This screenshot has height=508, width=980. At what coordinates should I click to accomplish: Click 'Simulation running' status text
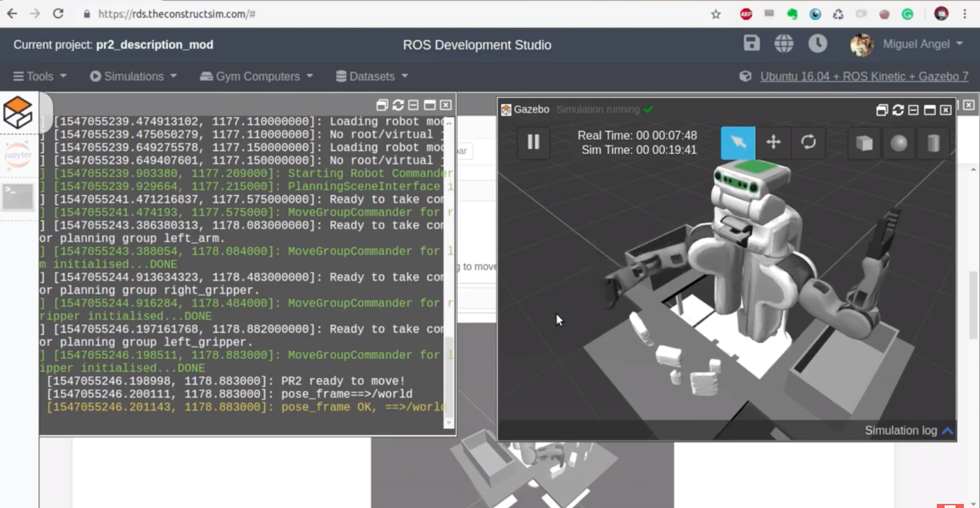pos(598,109)
